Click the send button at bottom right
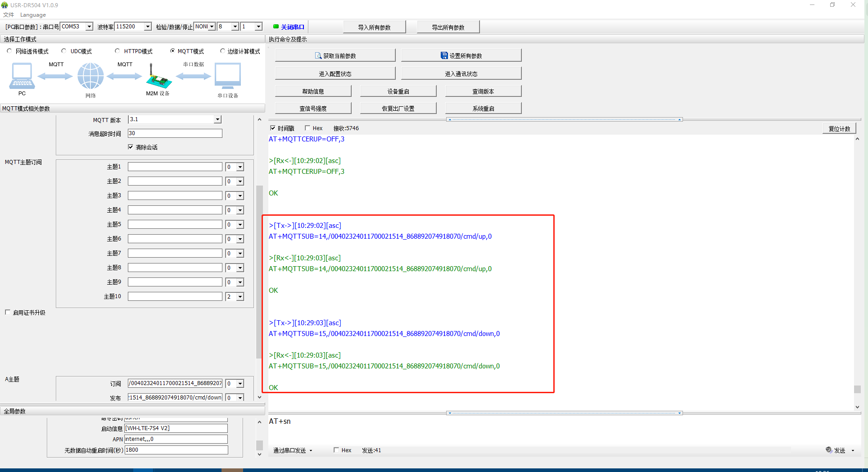This screenshot has height=472, width=868. 839,450
